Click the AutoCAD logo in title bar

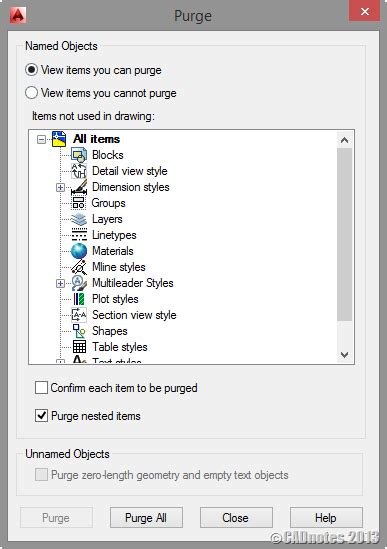point(18,15)
